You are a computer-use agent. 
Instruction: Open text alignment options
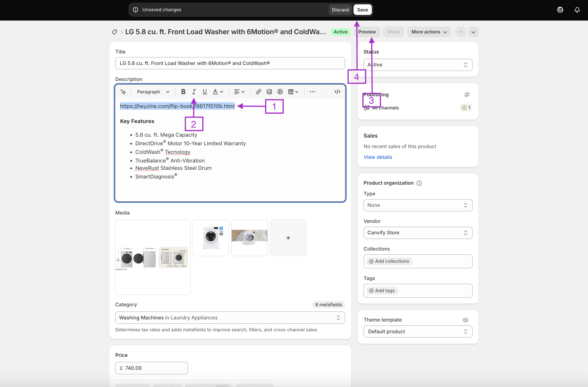click(x=239, y=92)
